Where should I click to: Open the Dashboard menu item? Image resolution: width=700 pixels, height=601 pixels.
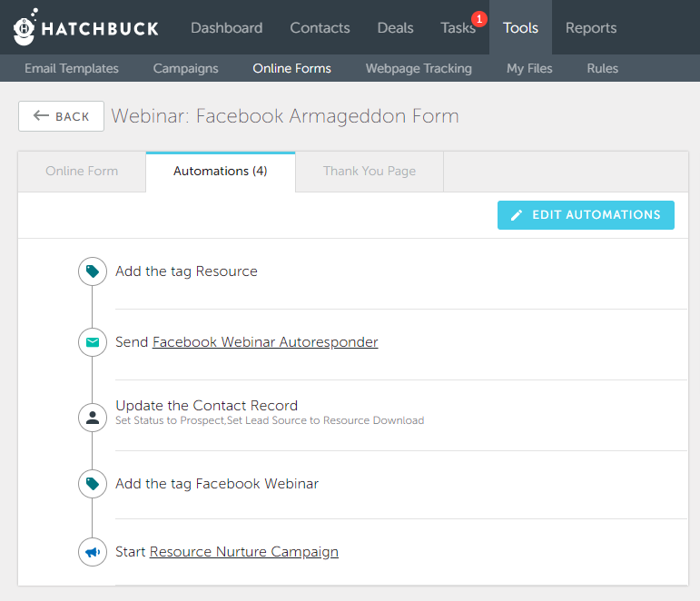tap(227, 27)
